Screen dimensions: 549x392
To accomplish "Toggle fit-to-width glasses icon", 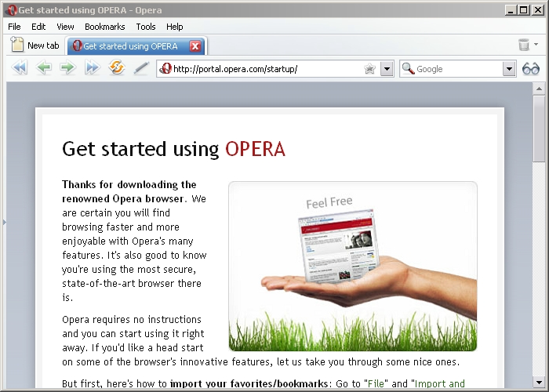I will 531,68.
